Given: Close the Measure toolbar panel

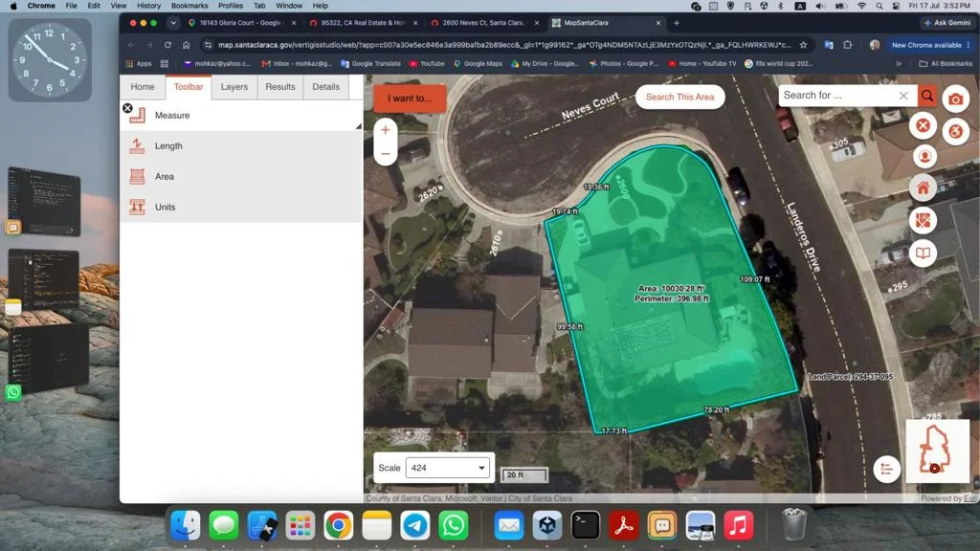Looking at the screenshot, I should [x=127, y=108].
